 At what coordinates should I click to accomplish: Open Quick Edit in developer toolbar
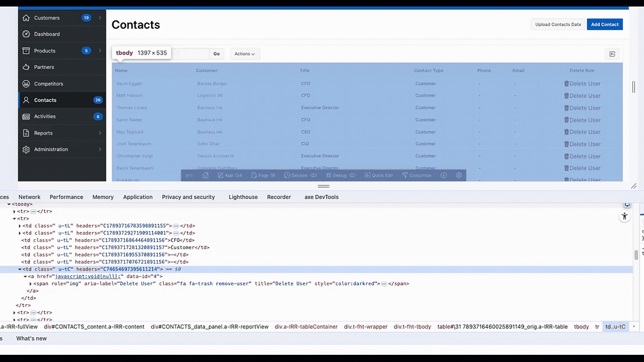379,175
